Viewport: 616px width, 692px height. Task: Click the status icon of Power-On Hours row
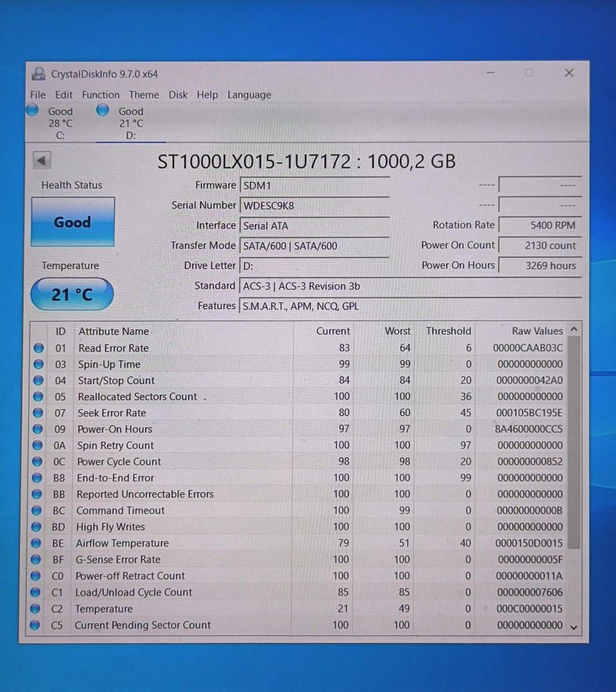point(37,429)
